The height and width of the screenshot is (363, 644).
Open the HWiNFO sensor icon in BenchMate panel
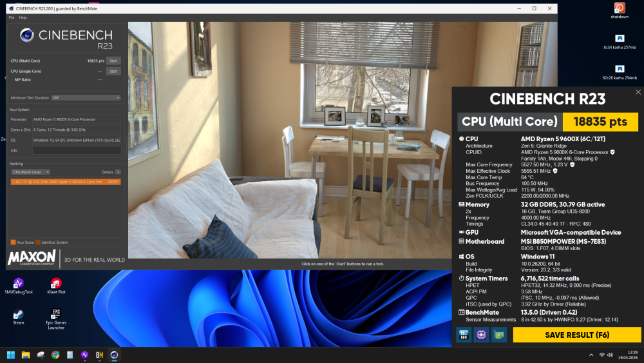tap(464, 335)
